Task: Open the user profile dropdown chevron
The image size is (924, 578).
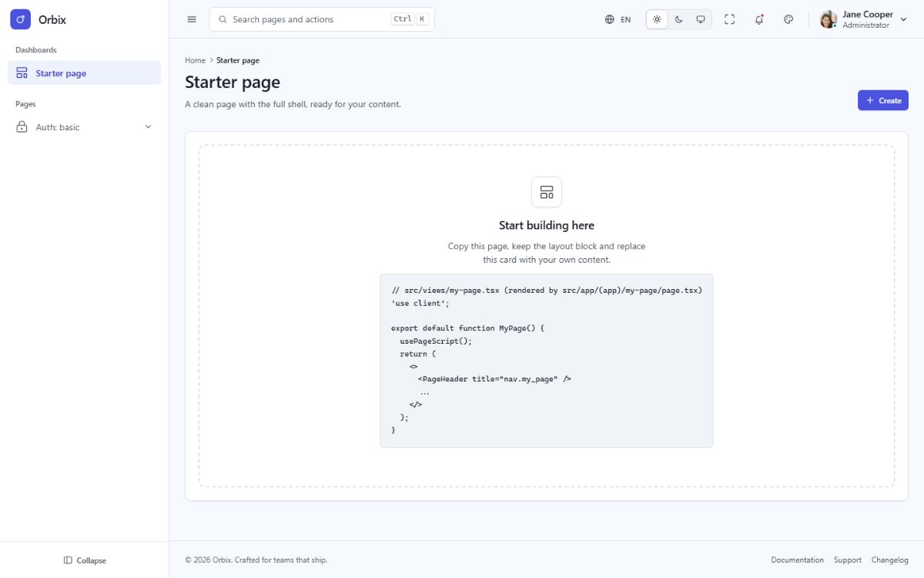Action: point(904,19)
